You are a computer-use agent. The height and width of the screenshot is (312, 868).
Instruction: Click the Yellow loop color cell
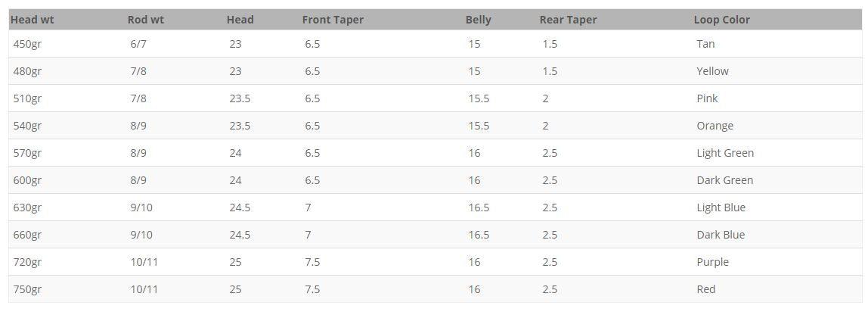pos(712,71)
